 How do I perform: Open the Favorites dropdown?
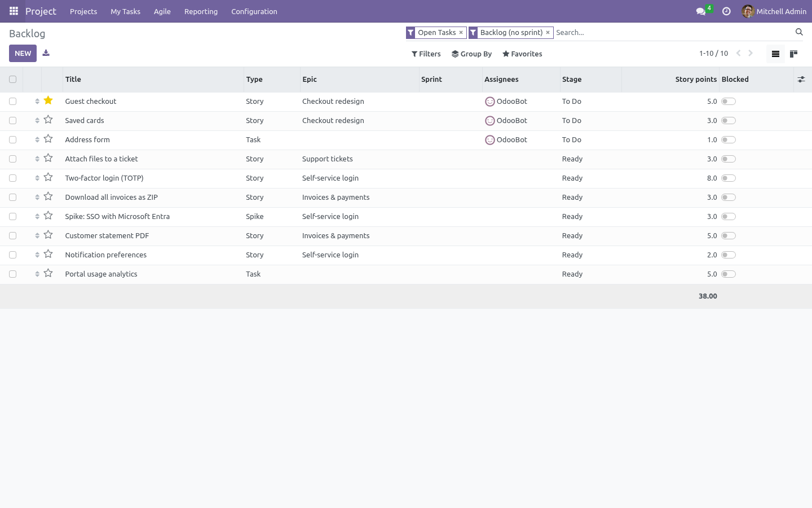coord(523,54)
